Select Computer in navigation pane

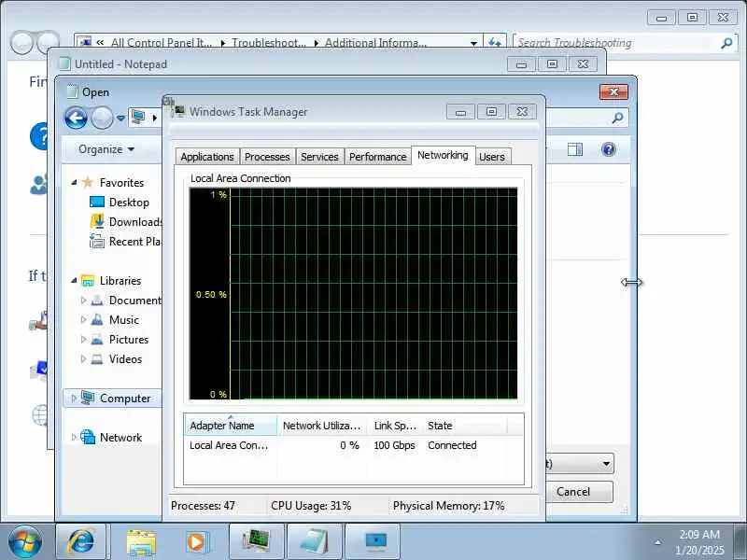pyautogui.click(x=125, y=399)
